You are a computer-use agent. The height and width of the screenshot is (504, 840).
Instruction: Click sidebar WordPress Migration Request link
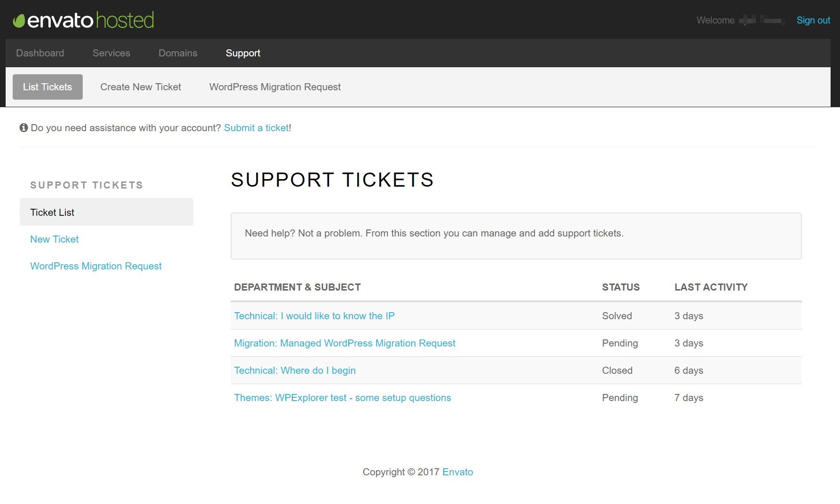coord(96,266)
